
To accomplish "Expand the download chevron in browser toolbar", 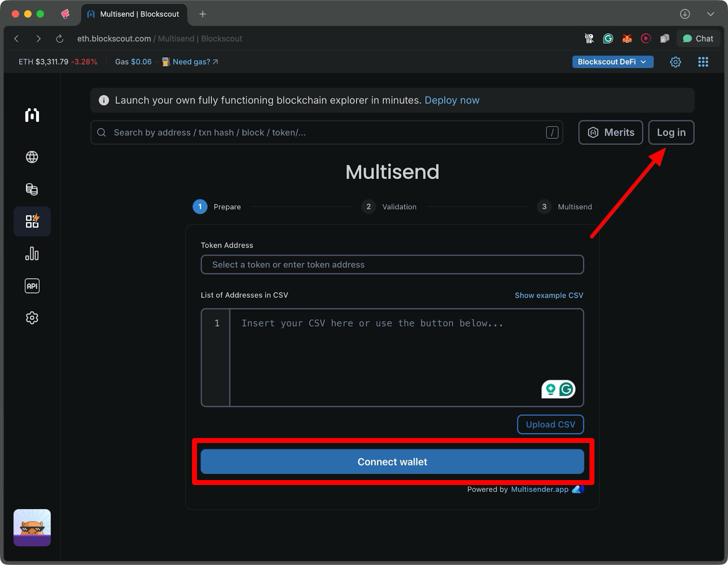I will (711, 14).
